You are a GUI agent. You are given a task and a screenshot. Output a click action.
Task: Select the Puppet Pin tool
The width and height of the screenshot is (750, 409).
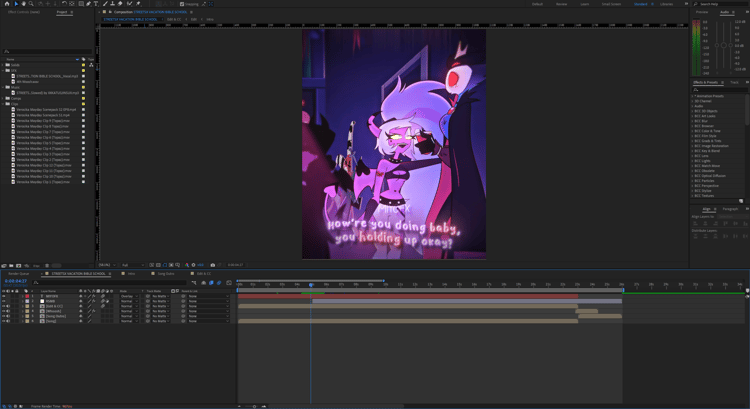click(x=138, y=4)
